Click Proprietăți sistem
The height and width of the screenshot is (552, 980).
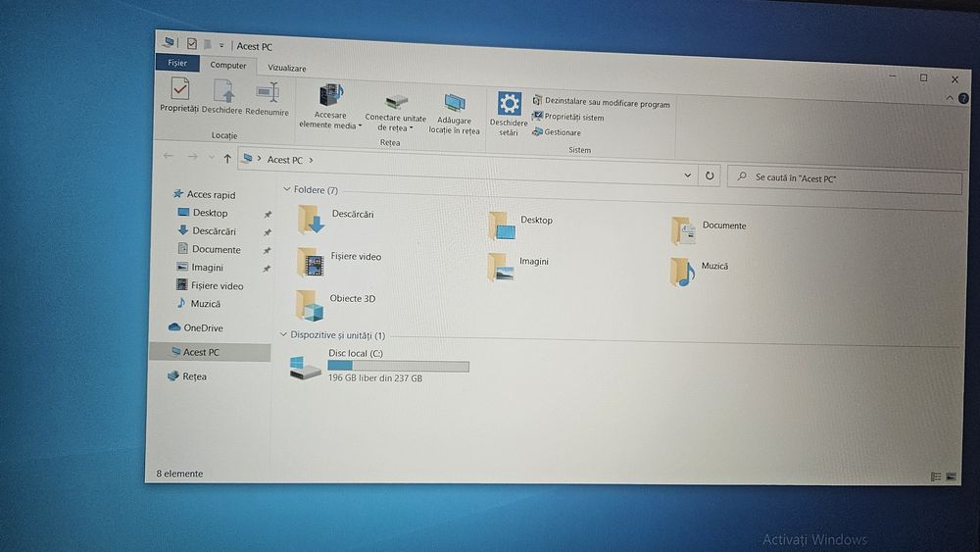[567, 117]
